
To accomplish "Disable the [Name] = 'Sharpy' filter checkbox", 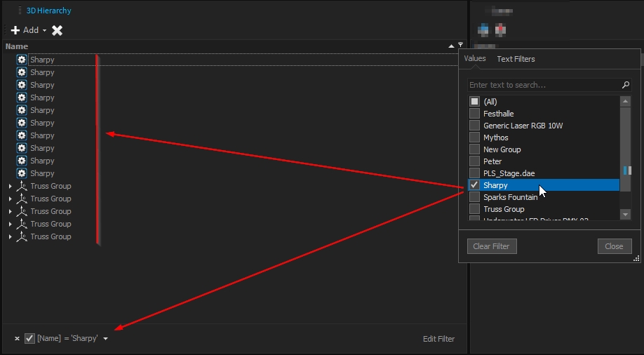I will (x=29, y=339).
